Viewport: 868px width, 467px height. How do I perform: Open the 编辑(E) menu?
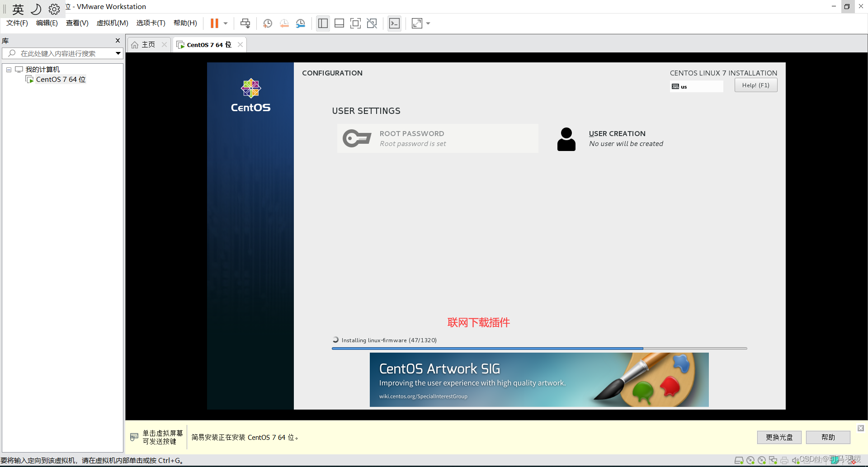(x=47, y=23)
